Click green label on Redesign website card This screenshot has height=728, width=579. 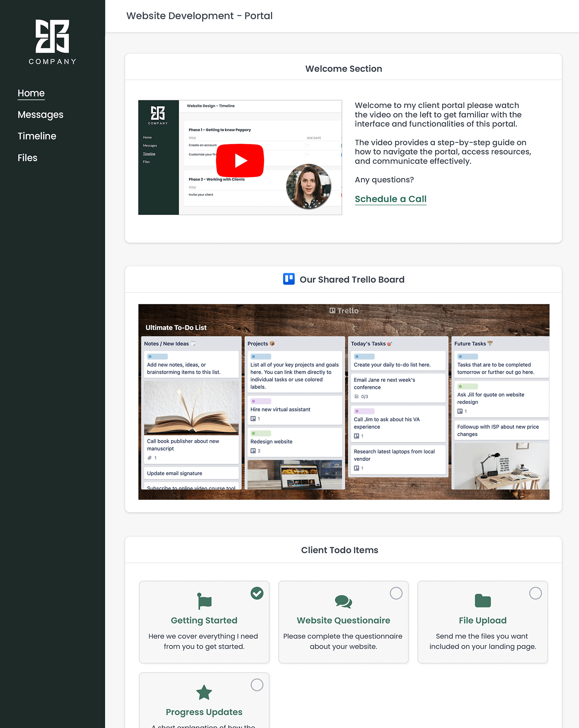coord(261,433)
